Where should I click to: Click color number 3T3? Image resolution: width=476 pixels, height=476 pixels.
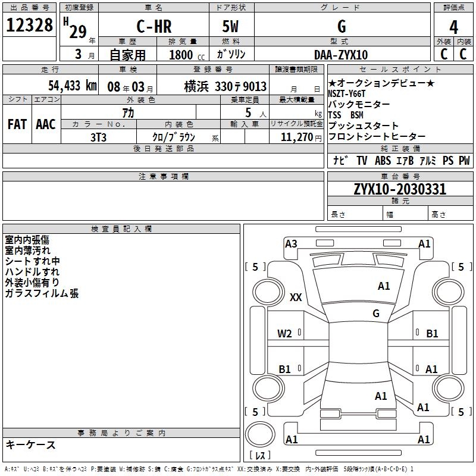(98, 137)
